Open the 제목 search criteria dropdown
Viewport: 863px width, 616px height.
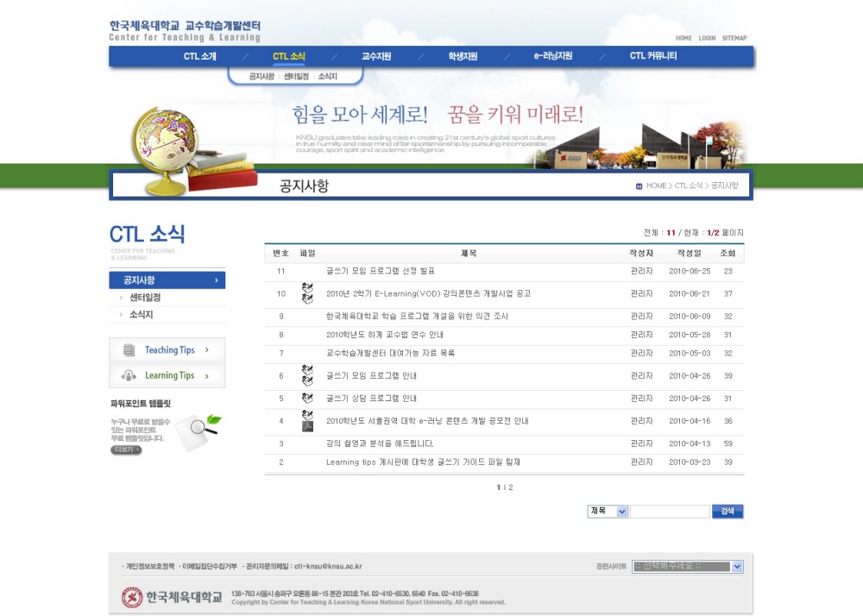608,512
